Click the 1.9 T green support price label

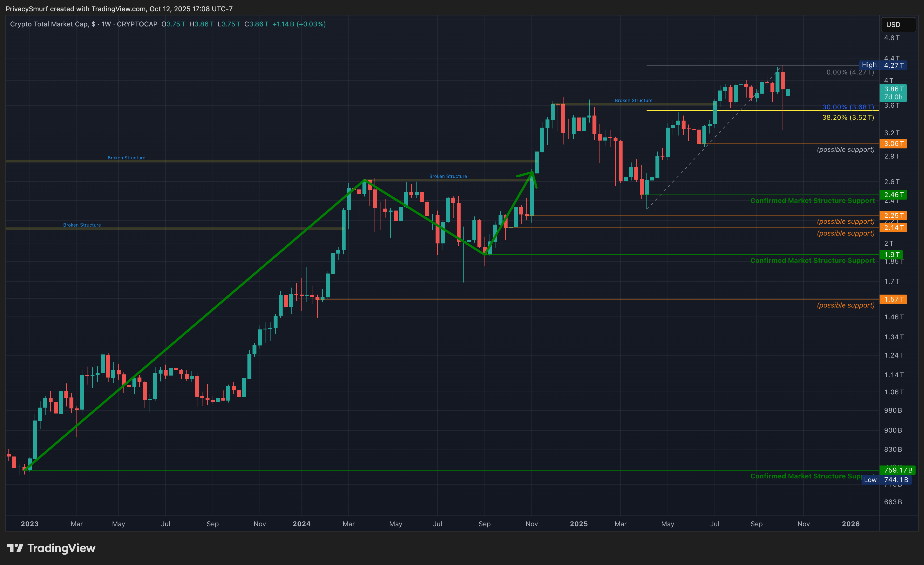point(891,255)
